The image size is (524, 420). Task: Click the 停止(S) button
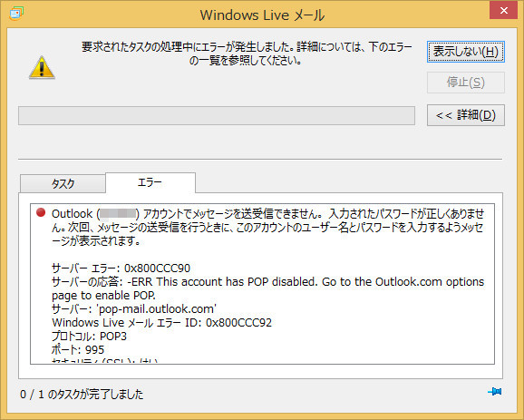point(465,83)
